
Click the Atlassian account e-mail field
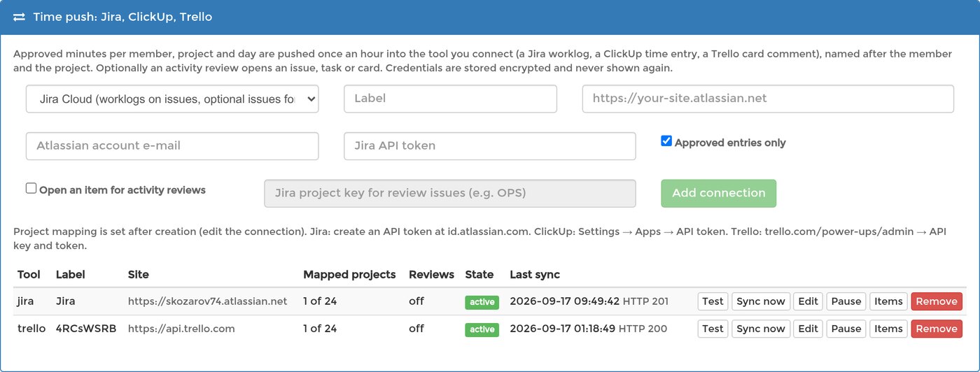tap(172, 146)
